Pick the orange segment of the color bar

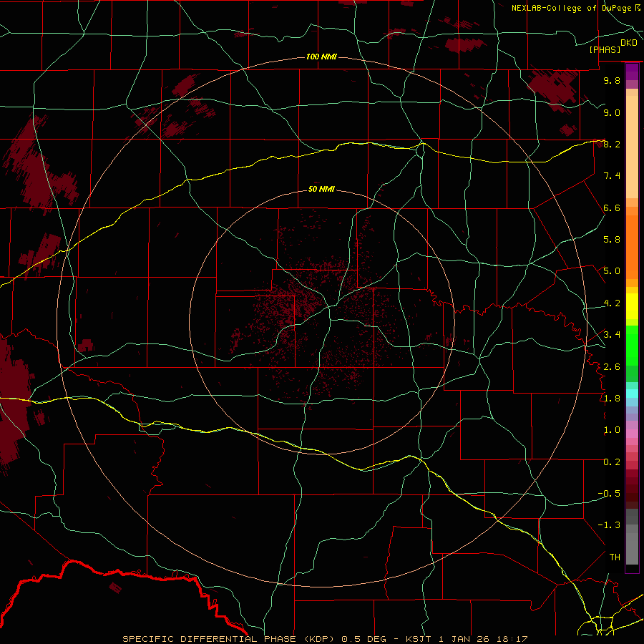coord(632,248)
